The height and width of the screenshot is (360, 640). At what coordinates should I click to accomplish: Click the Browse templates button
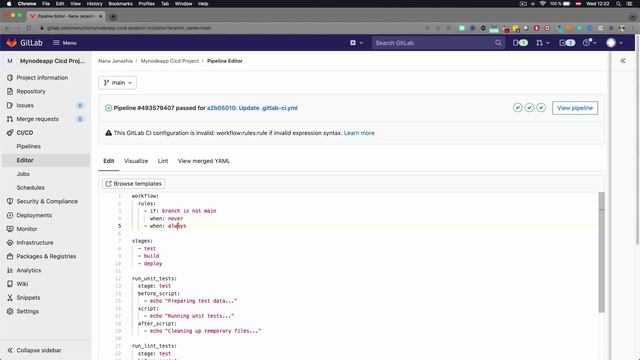click(x=133, y=184)
